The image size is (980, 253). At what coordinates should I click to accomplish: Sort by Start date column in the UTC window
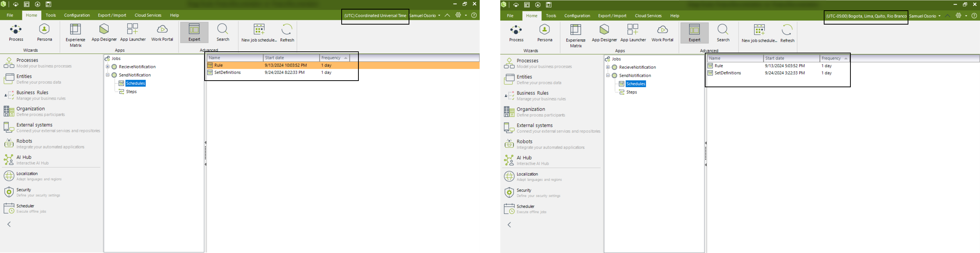click(x=291, y=57)
